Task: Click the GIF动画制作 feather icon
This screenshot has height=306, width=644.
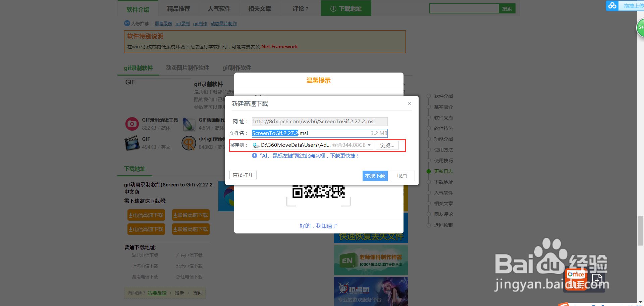Action: [189, 124]
